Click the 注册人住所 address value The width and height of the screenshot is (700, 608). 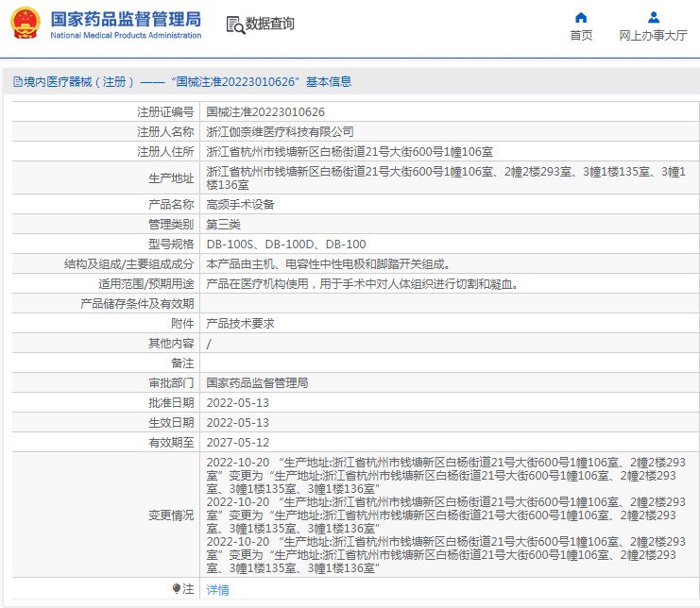point(350,152)
